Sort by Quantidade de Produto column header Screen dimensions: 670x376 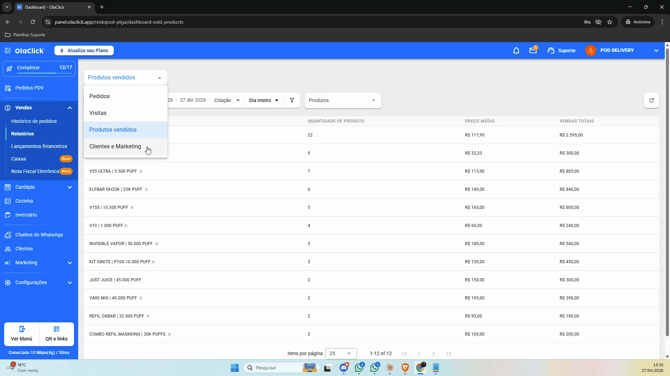click(336, 121)
